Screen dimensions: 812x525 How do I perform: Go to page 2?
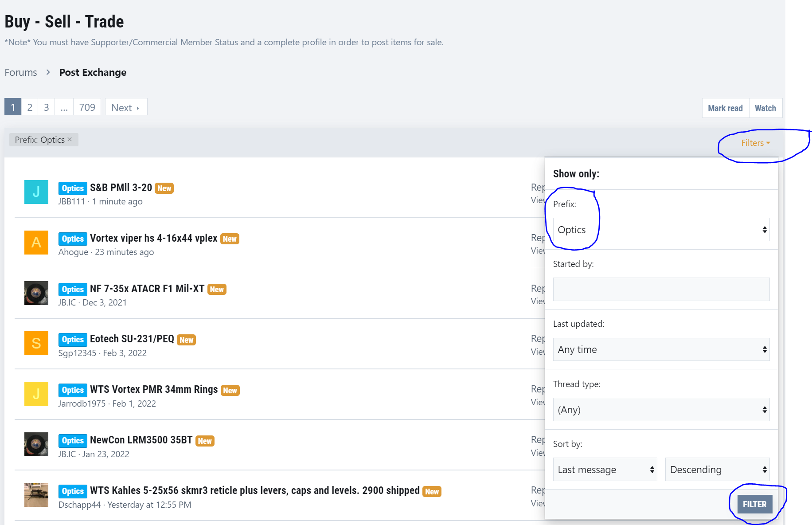[30, 107]
